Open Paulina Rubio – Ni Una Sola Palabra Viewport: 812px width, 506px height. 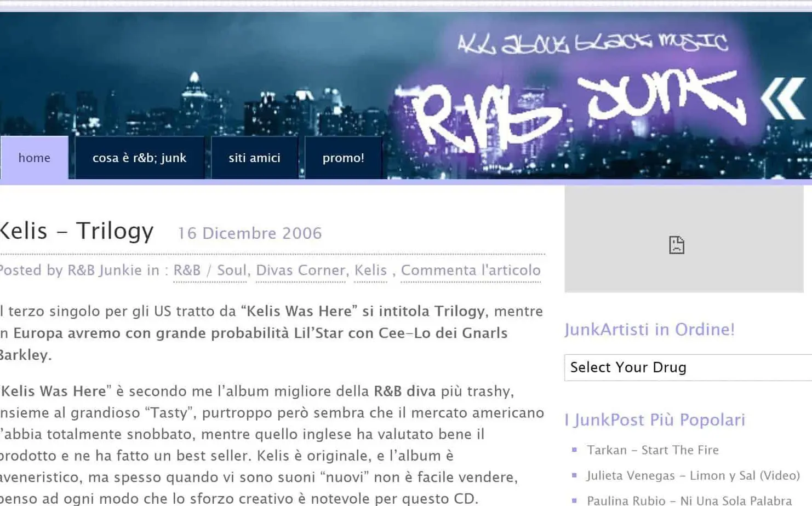[x=689, y=500]
